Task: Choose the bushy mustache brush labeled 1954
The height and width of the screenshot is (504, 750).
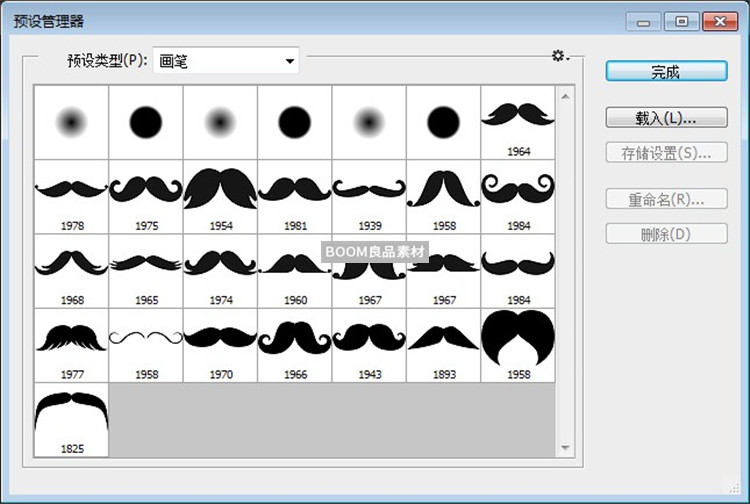Action: tap(220, 196)
